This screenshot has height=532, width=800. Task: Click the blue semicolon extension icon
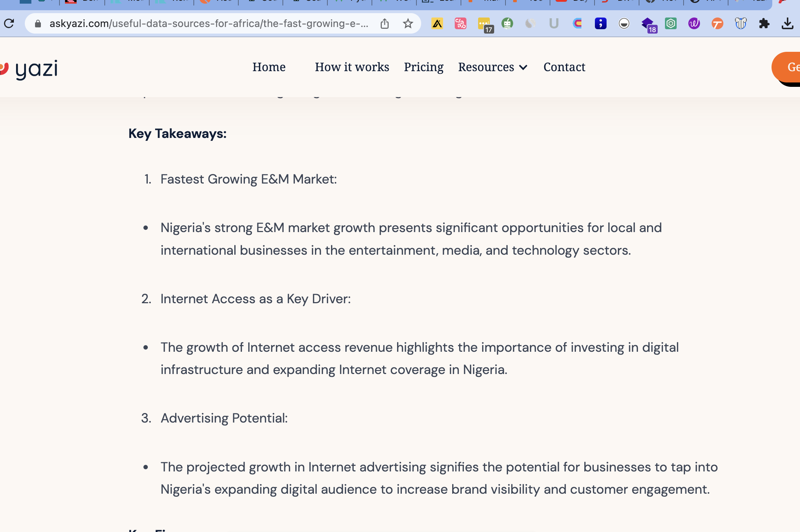600,24
